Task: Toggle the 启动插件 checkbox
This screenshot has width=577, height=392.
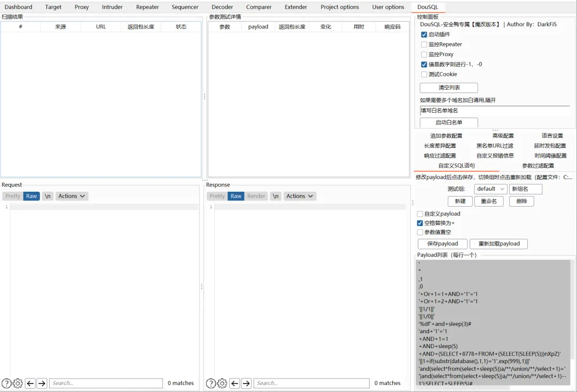Action: (x=424, y=35)
